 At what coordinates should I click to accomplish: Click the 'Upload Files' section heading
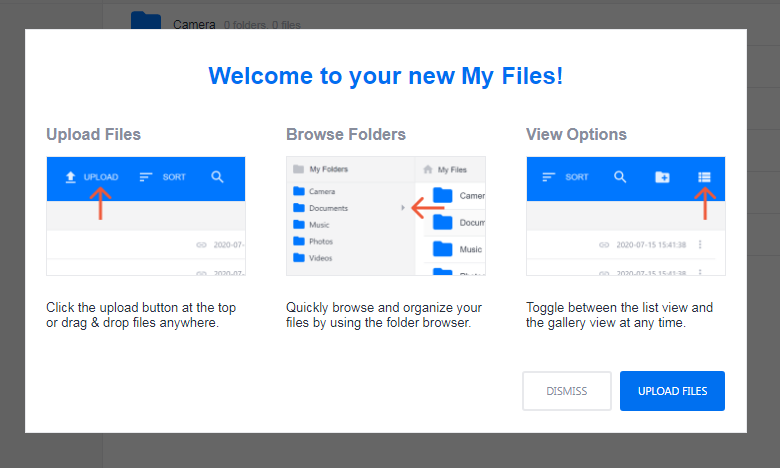[94, 134]
